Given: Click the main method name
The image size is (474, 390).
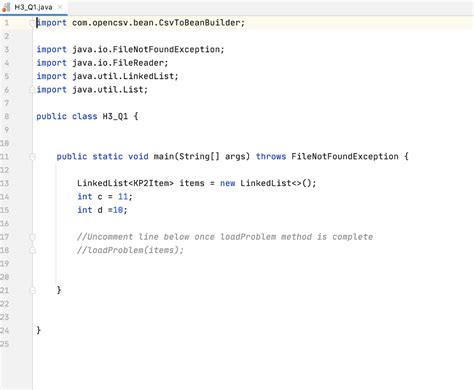Looking at the screenshot, I should tap(164, 156).
